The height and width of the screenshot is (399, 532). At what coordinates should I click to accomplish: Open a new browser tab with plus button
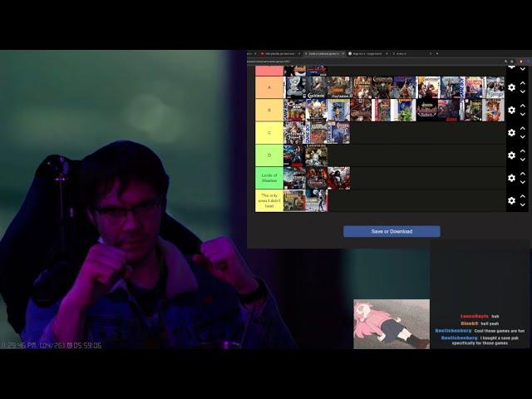437,53
